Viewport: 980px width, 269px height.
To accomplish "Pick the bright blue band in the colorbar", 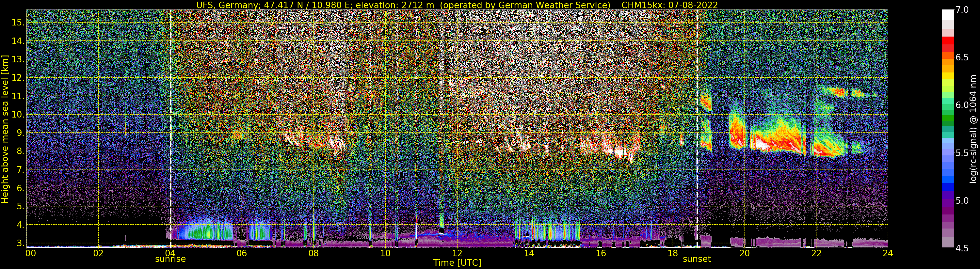I will [x=948, y=180].
